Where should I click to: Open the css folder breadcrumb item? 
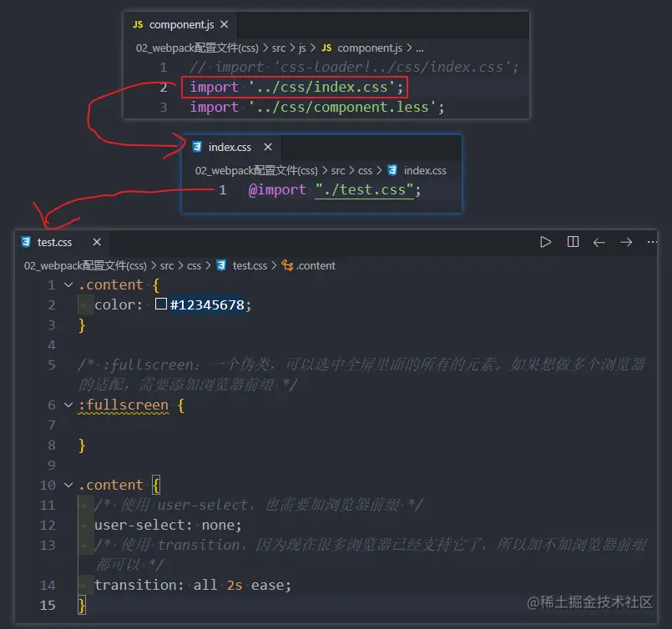(195, 265)
